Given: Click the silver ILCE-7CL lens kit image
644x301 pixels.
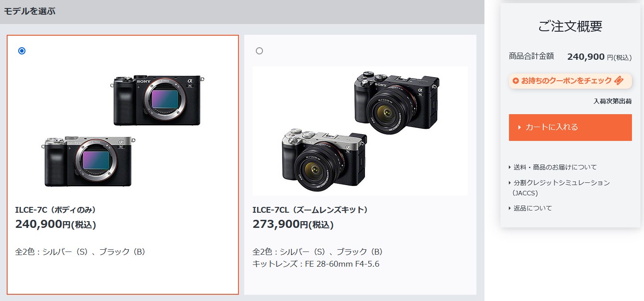Looking at the screenshot, I should pyautogui.click(x=324, y=158).
